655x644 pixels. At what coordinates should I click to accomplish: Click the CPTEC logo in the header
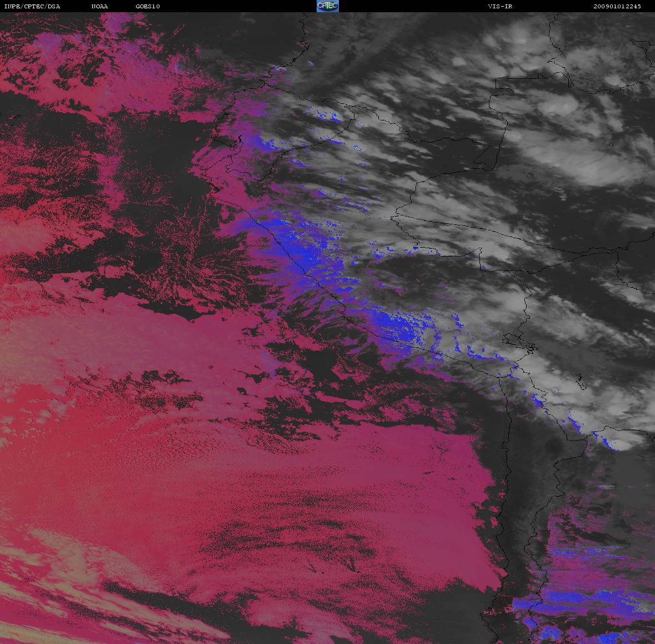pos(327,6)
